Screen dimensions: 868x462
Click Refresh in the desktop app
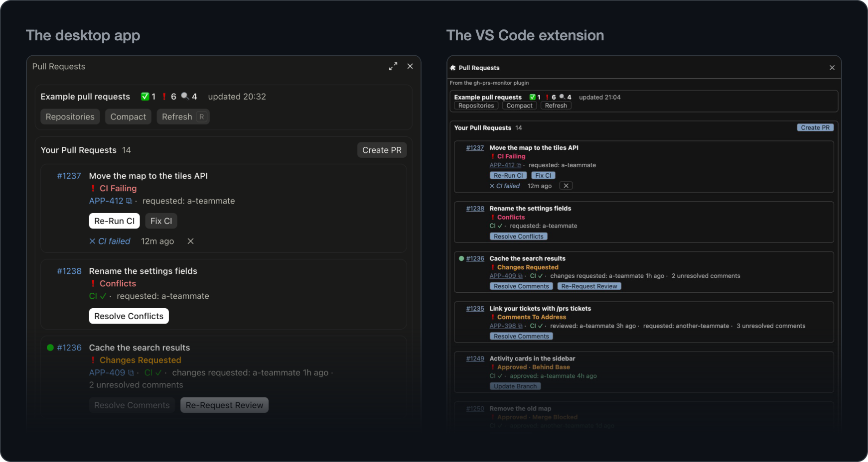click(183, 116)
